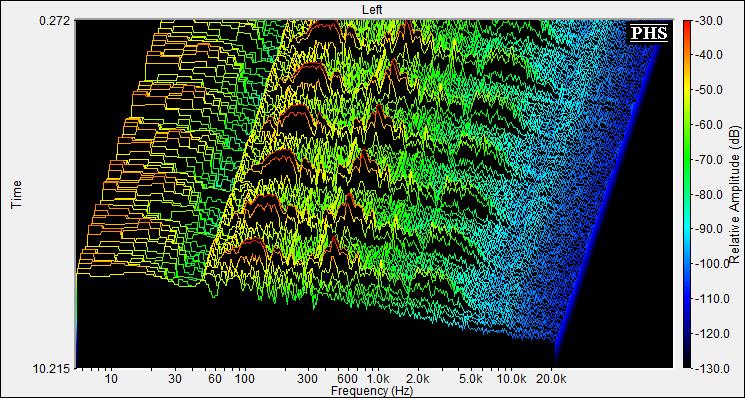Click the 100 Hz frequency tick label
745x398 pixels.
[245, 379]
